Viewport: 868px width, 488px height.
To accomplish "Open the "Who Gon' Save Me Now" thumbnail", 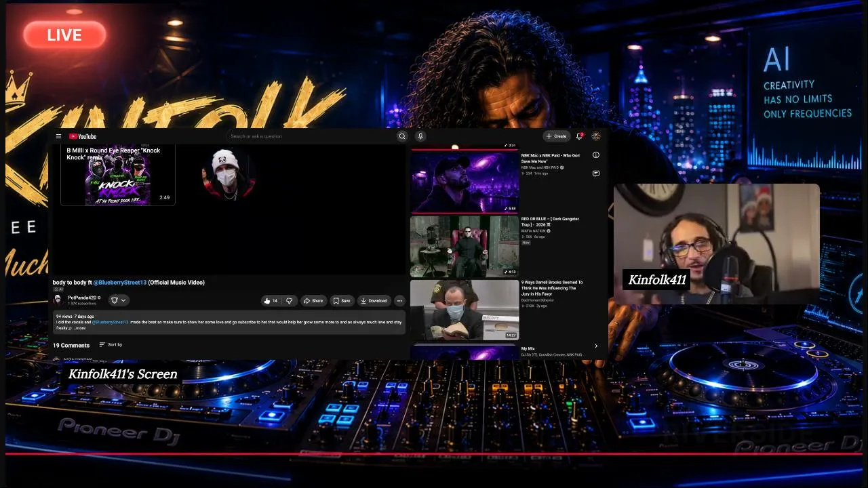I will pos(465,182).
